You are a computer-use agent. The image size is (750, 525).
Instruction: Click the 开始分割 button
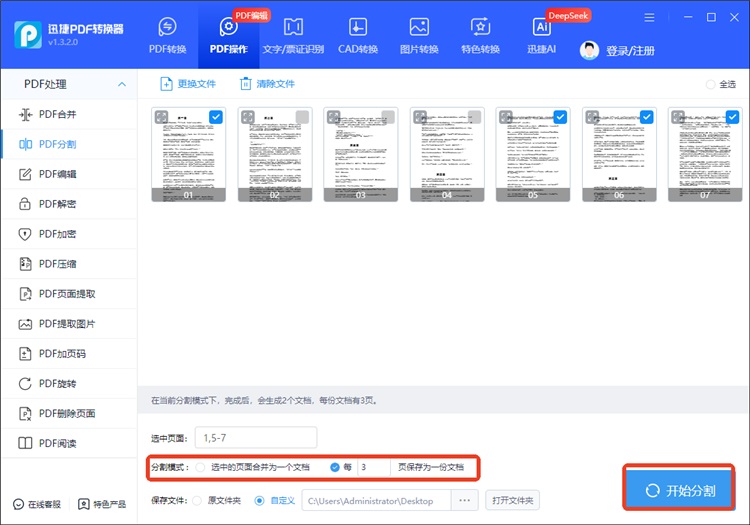point(681,490)
